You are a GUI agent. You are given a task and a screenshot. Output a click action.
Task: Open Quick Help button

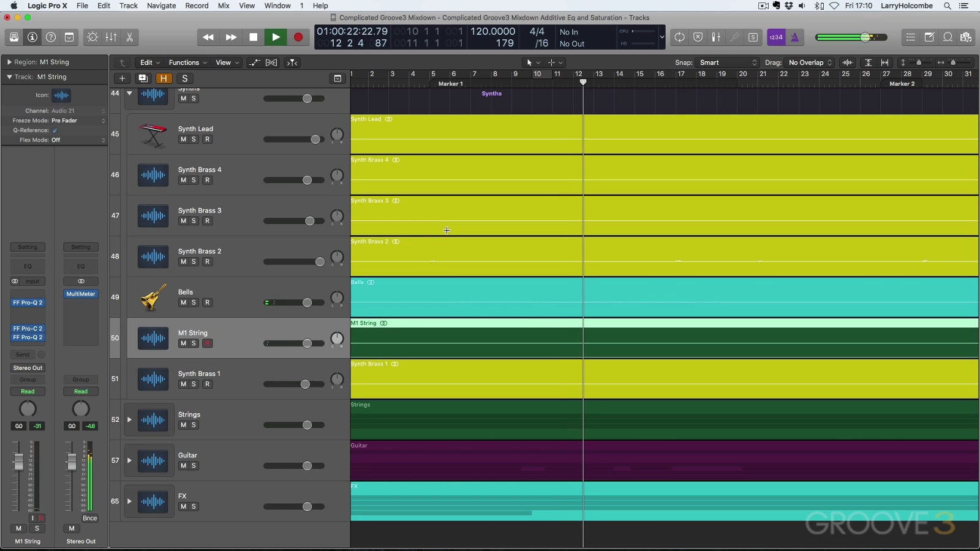[51, 37]
